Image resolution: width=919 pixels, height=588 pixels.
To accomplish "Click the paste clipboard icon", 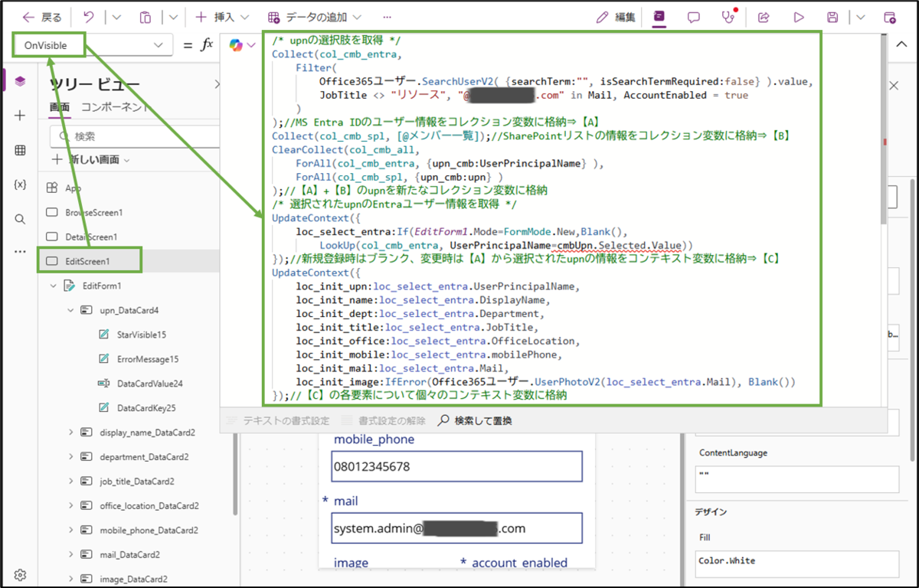I will [146, 17].
